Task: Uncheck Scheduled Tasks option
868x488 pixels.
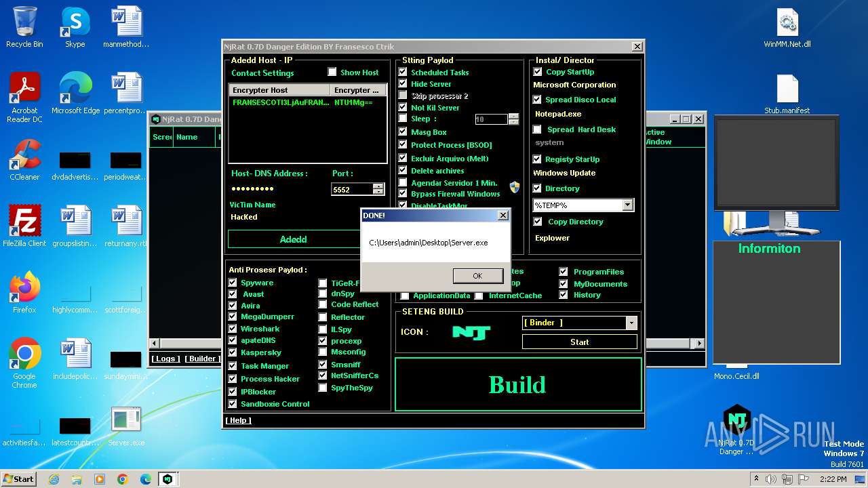Action: coord(403,72)
